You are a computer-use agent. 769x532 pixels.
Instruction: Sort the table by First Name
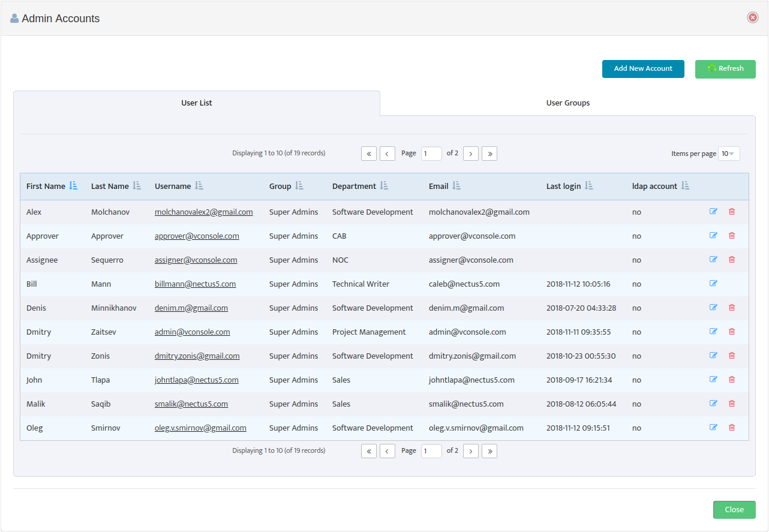pos(73,186)
